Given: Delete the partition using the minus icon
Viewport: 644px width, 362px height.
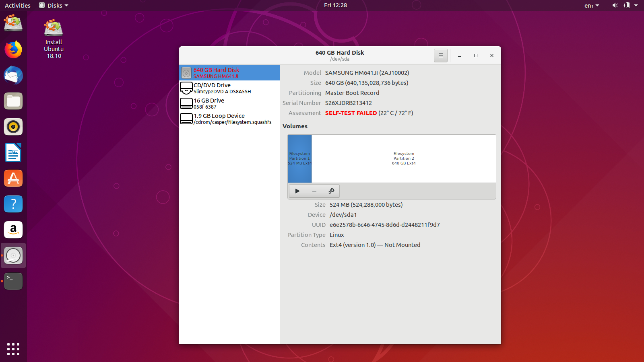Looking at the screenshot, I should [314, 191].
